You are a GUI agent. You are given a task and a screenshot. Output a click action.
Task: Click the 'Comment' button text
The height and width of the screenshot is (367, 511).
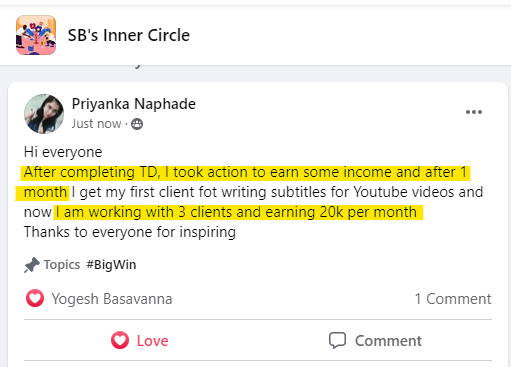coord(388,341)
